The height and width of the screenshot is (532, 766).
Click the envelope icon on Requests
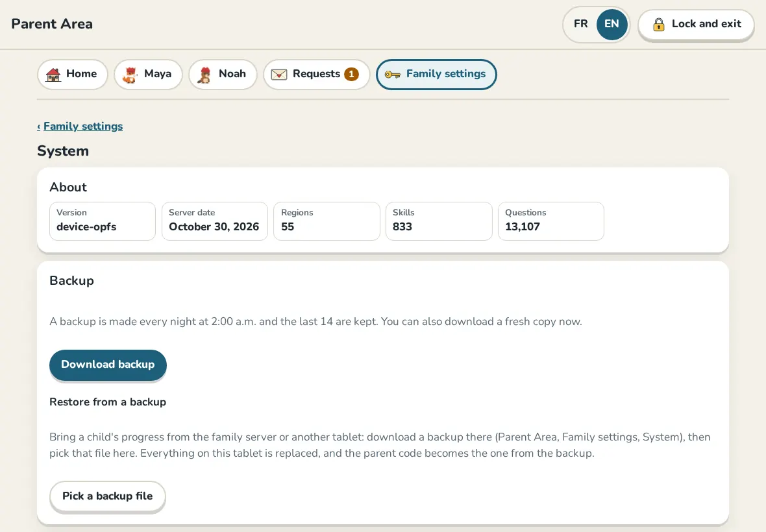coord(279,74)
